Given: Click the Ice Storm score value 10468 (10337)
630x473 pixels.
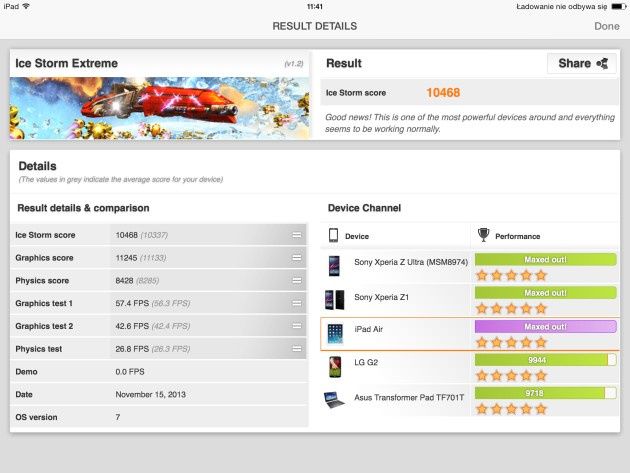Looking at the screenshot, I should [141, 235].
